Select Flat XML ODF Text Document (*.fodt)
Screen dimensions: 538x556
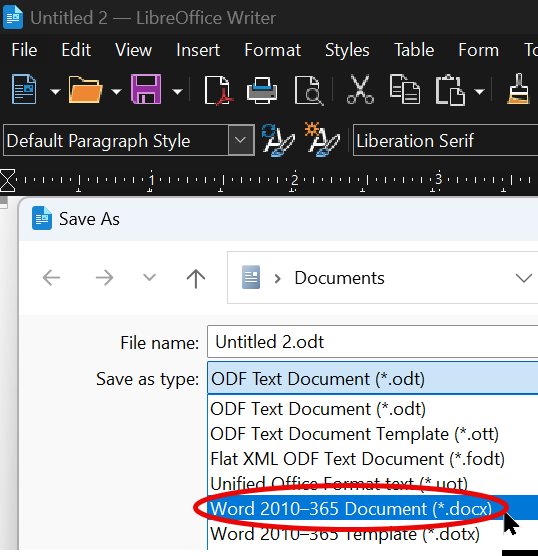click(x=373, y=459)
